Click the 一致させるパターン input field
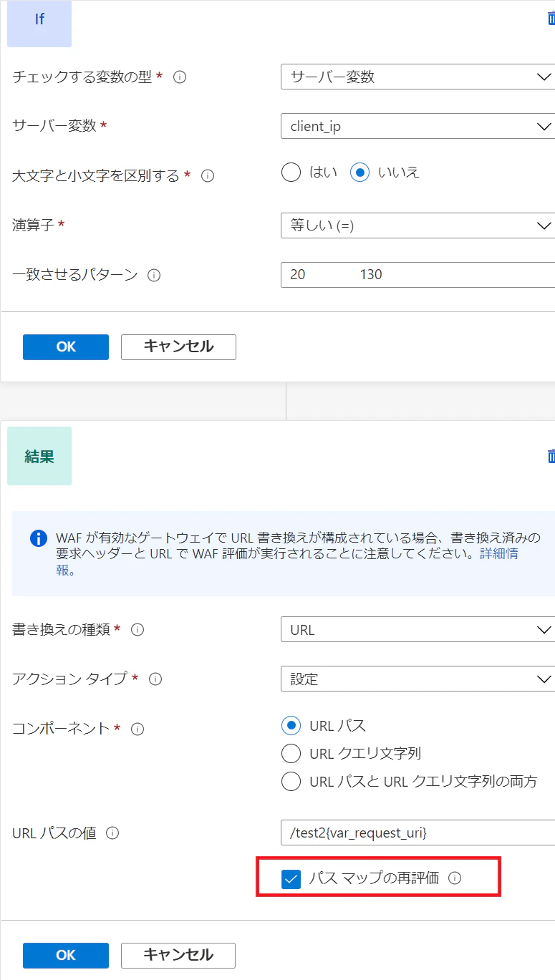555x980 pixels. [418, 275]
